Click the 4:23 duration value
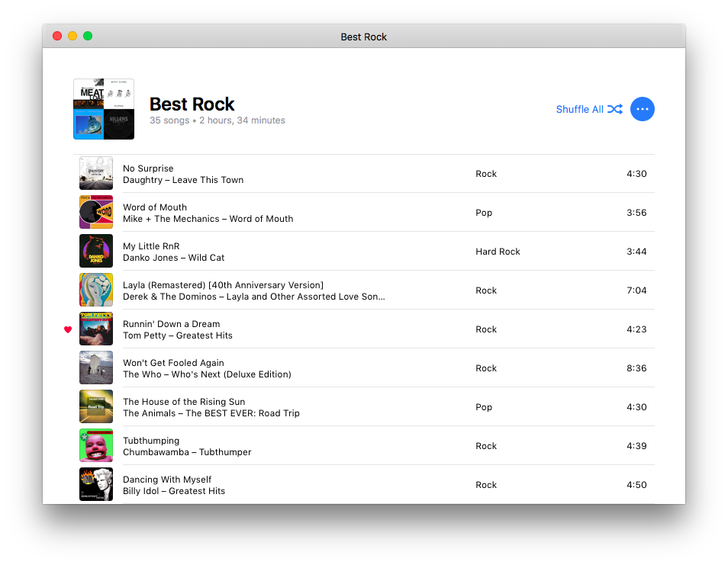Screen dimensions: 728x565 (636, 329)
